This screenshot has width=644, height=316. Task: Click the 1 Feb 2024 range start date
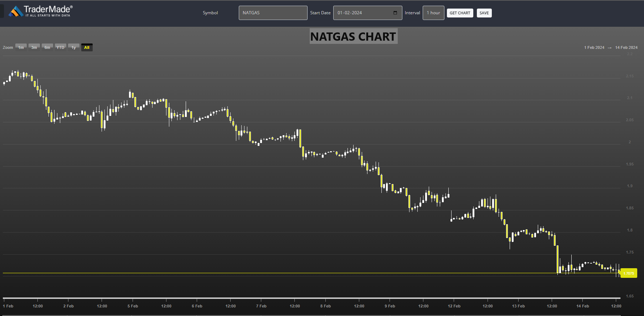(594, 47)
